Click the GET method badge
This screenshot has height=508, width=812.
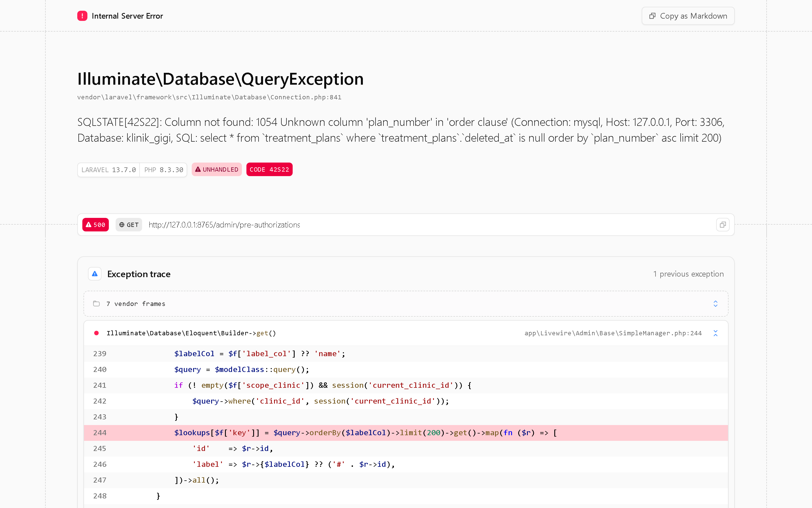click(129, 225)
